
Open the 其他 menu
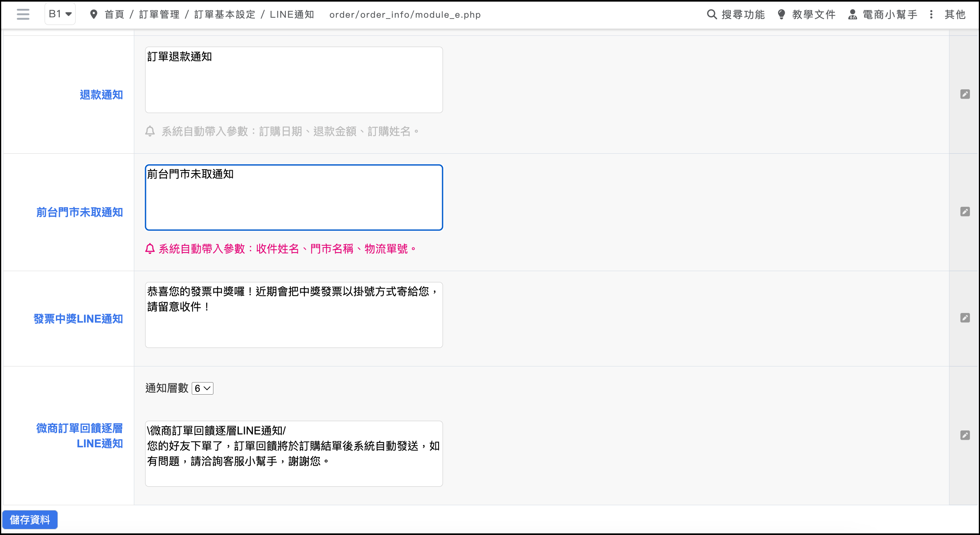955,14
